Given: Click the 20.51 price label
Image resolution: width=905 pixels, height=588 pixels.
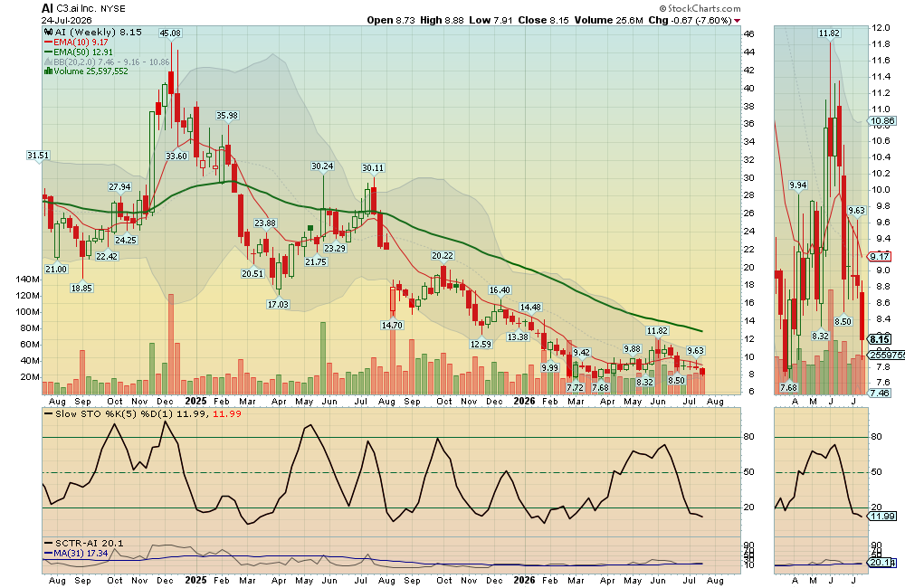Looking at the screenshot, I should click(x=252, y=273).
